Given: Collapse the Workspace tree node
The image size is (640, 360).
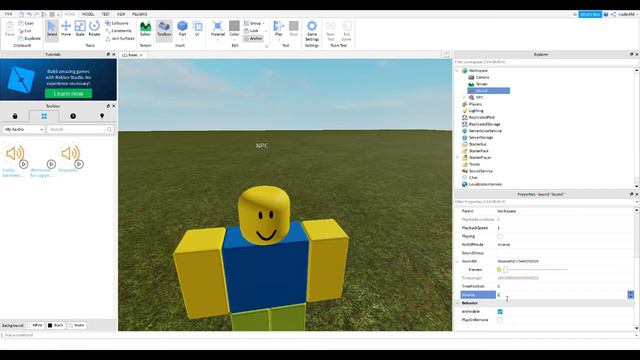Looking at the screenshot, I should click(457, 71).
